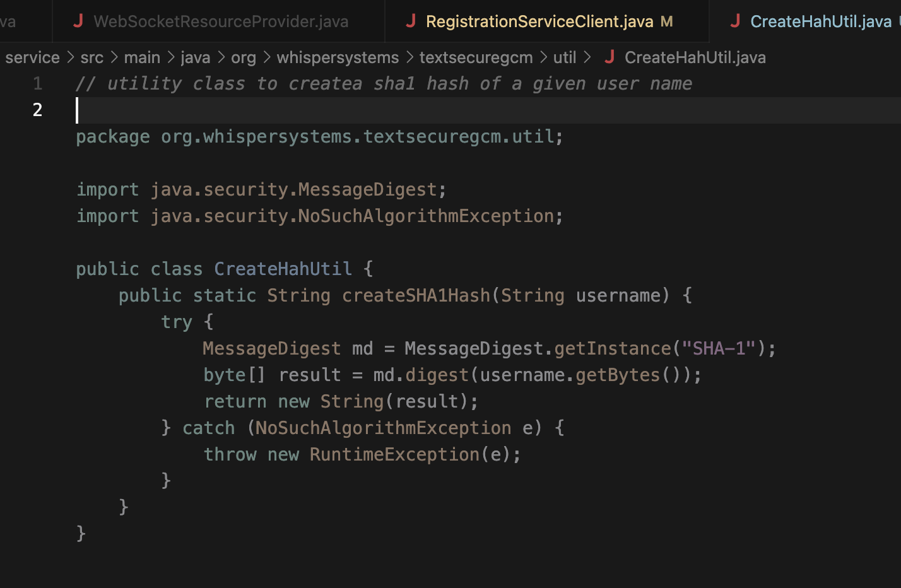Click class name 'CreateHahUtil' in declaration

click(283, 269)
